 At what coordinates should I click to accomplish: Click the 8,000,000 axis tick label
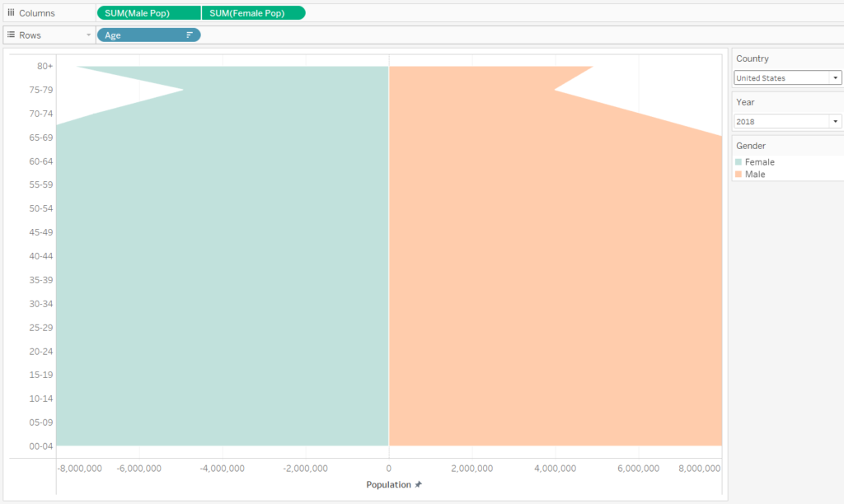699,469
